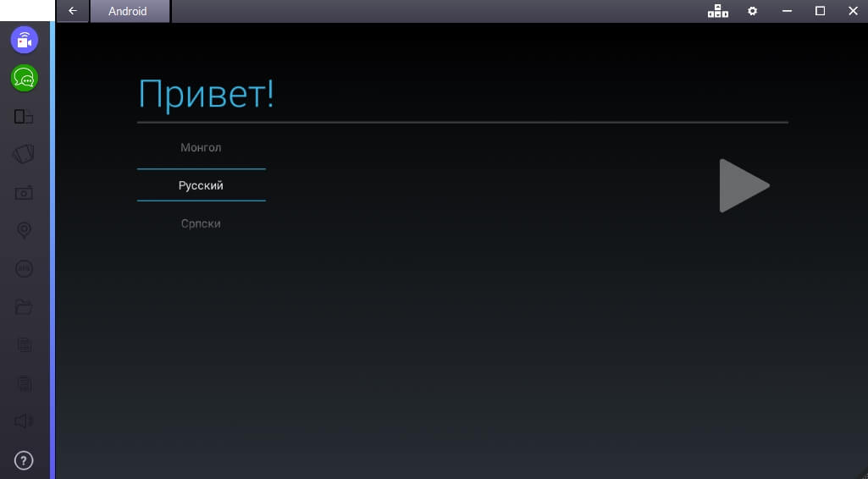
Task: Take a screenshot with the camera icon
Action: pos(24,193)
